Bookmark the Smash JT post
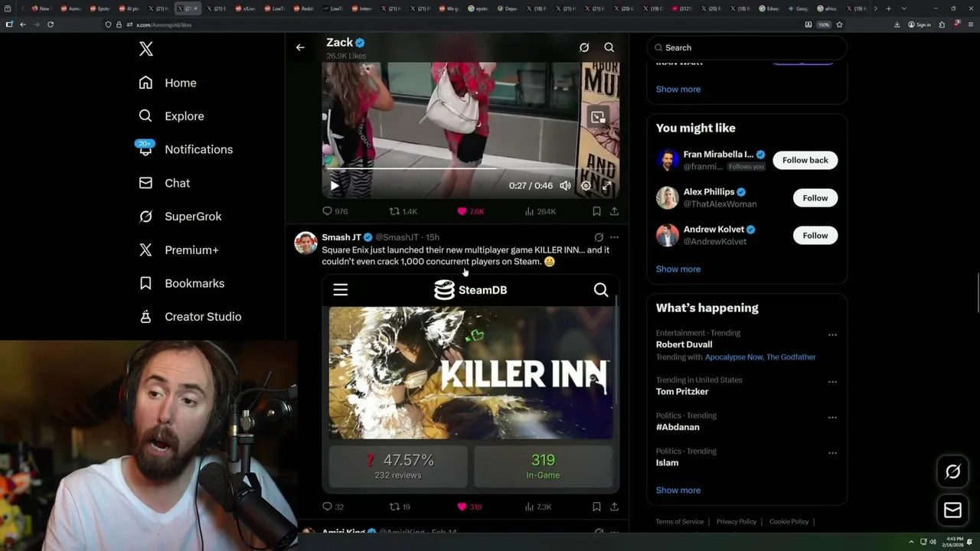Viewport: 980px width, 551px height. [596, 507]
